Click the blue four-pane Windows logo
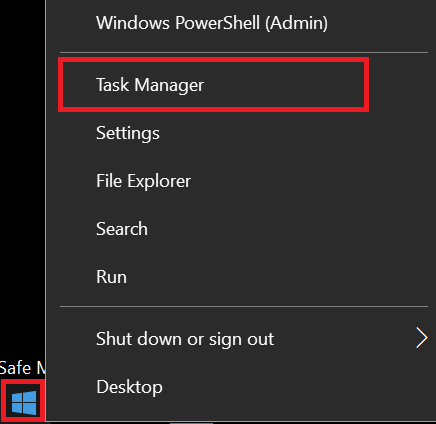The height and width of the screenshot is (424, 436). pos(23,403)
